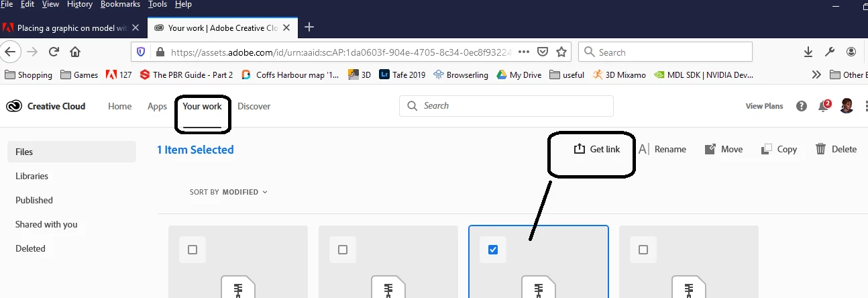Open the Bookmarks menu
Viewport: 868px width, 298px height.
tap(121, 5)
